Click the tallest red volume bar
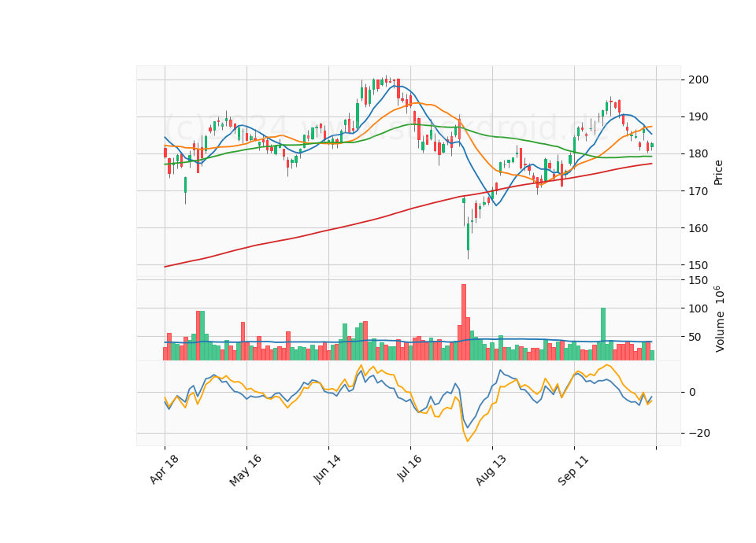 tap(464, 322)
